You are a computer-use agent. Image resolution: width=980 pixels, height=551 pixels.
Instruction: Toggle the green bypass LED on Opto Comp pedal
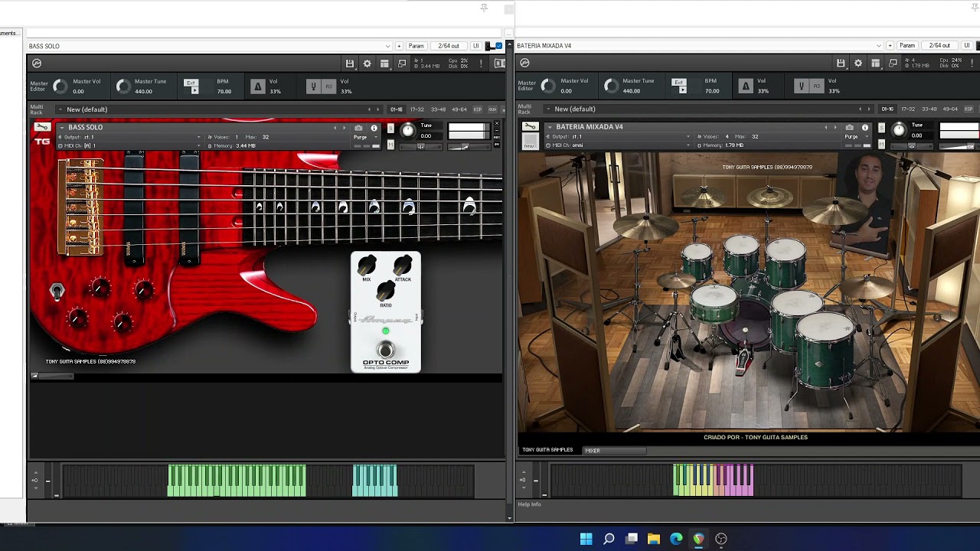(x=385, y=331)
